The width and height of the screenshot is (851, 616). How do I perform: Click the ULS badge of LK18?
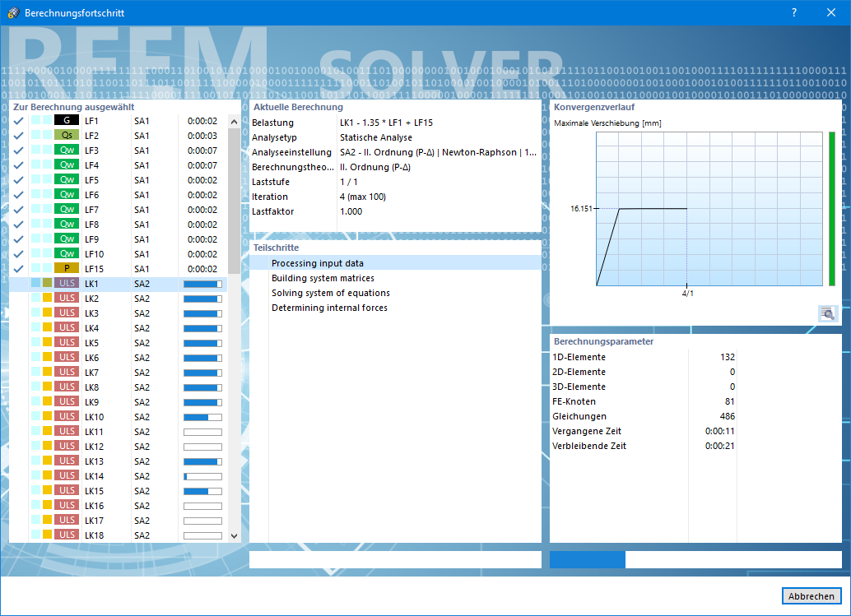pyautogui.click(x=67, y=535)
